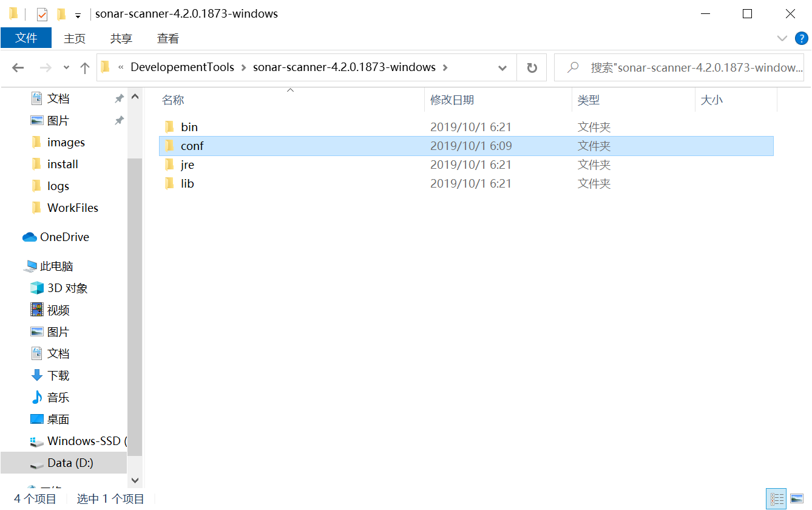The image size is (812, 510).
Task: Open the jre folder
Action: click(187, 164)
